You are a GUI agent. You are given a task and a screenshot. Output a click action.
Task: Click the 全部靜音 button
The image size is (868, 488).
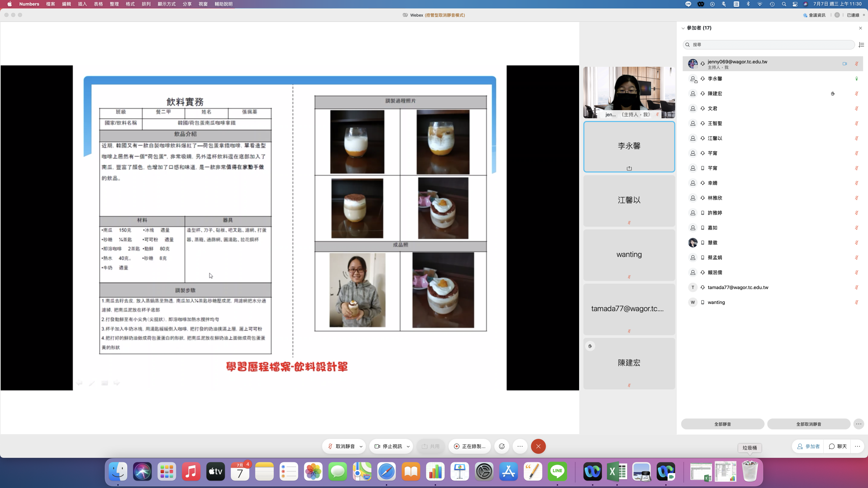[x=723, y=424]
